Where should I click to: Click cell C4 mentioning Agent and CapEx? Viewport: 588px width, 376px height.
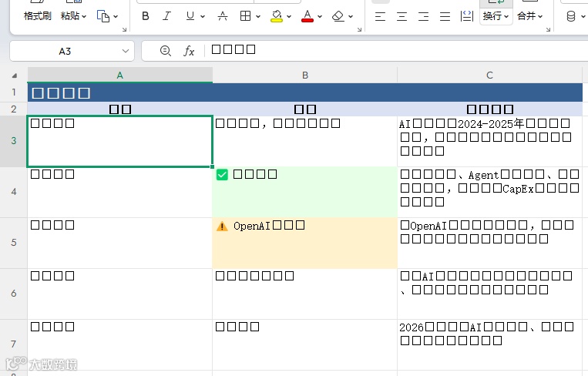pos(490,192)
